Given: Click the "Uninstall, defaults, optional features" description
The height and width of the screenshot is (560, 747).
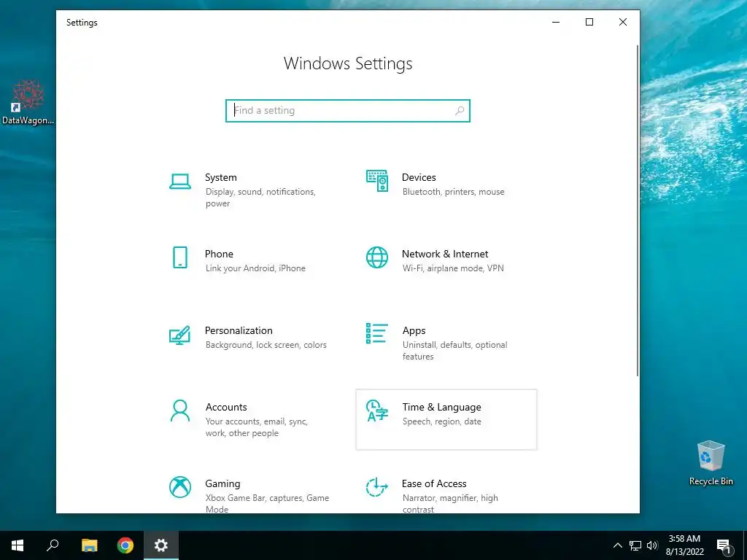Looking at the screenshot, I should pos(454,351).
